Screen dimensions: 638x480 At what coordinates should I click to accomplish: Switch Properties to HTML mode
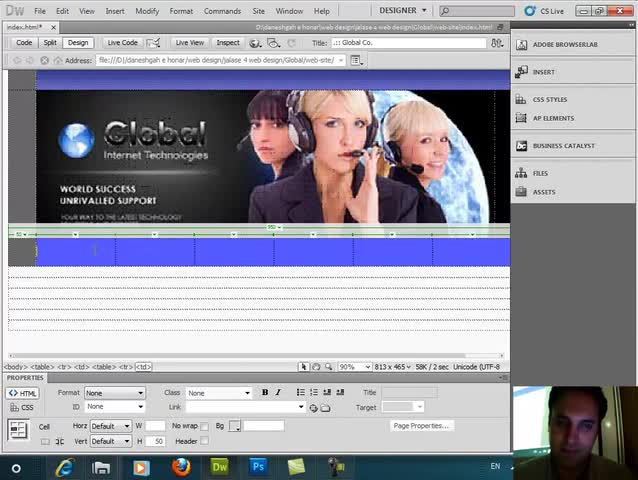[23, 393]
